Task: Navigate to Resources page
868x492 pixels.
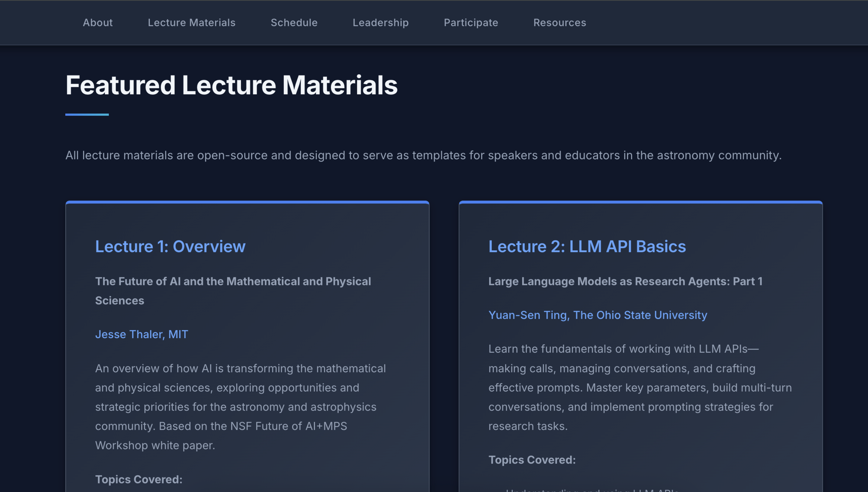Action: [x=560, y=23]
